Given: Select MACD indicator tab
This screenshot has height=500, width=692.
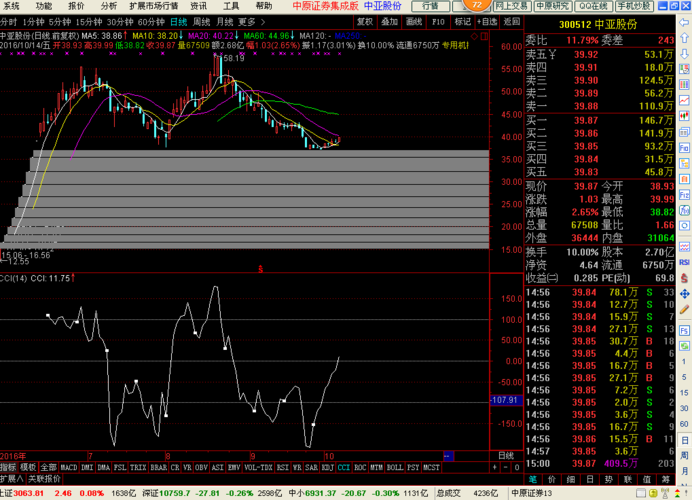Looking at the screenshot, I should 68,467.
